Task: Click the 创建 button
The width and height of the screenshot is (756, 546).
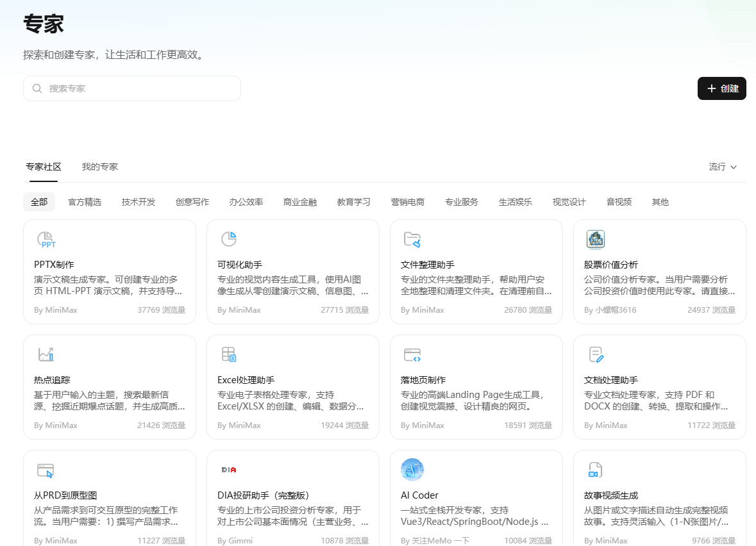Action: [721, 88]
